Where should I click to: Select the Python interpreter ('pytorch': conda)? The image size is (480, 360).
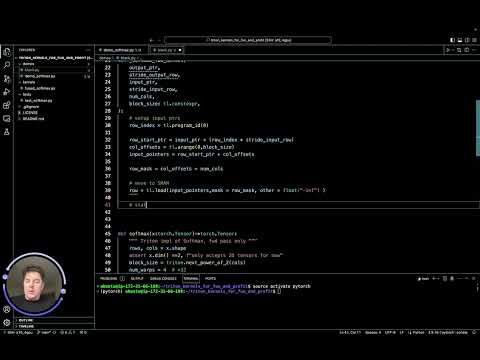pos(448,332)
